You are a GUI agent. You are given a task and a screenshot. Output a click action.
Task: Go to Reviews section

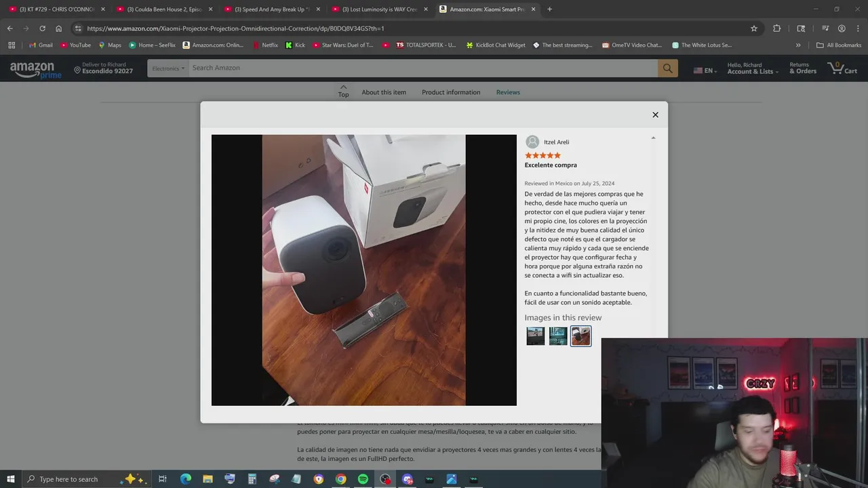click(508, 92)
